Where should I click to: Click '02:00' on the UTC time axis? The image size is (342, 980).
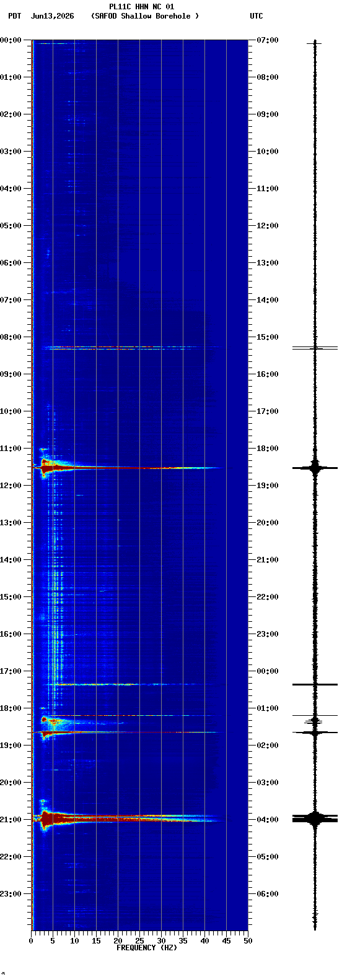268,745
